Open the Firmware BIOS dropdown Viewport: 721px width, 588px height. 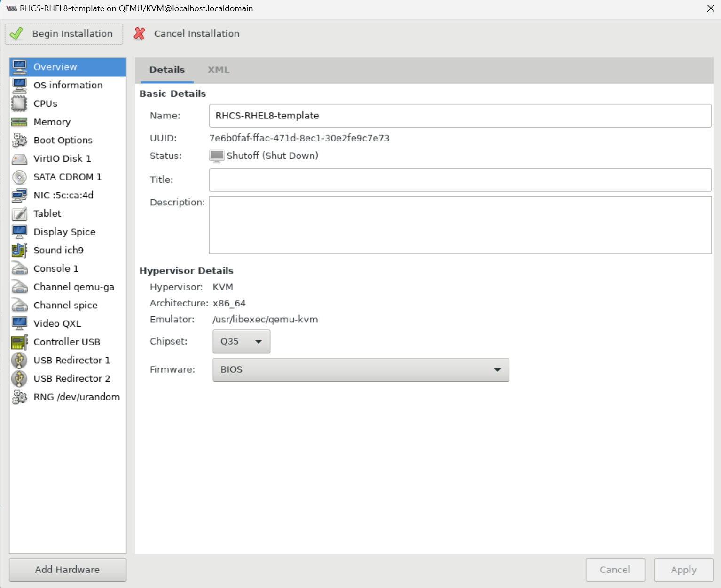click(361, 370)
